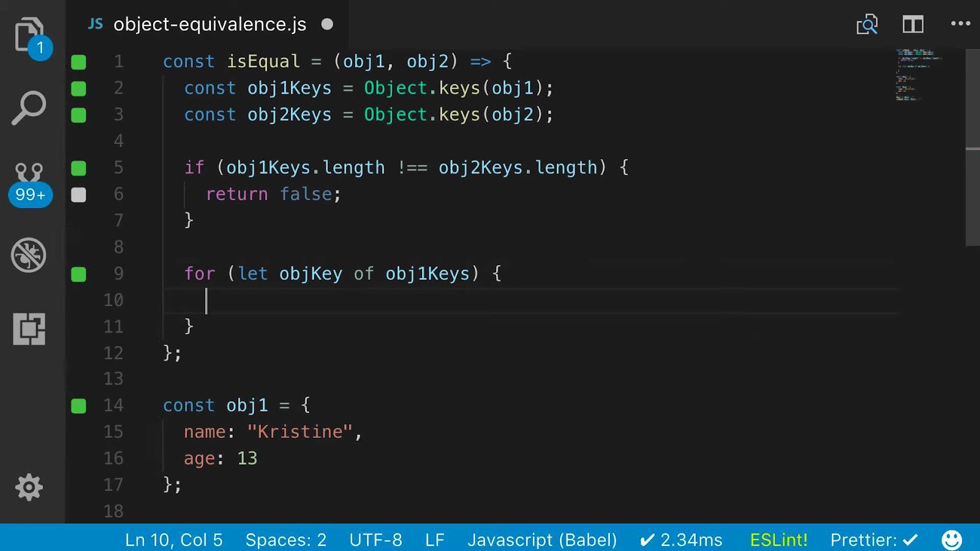
Task: Click line number 10 in gutter
Action: click(113, 300)
